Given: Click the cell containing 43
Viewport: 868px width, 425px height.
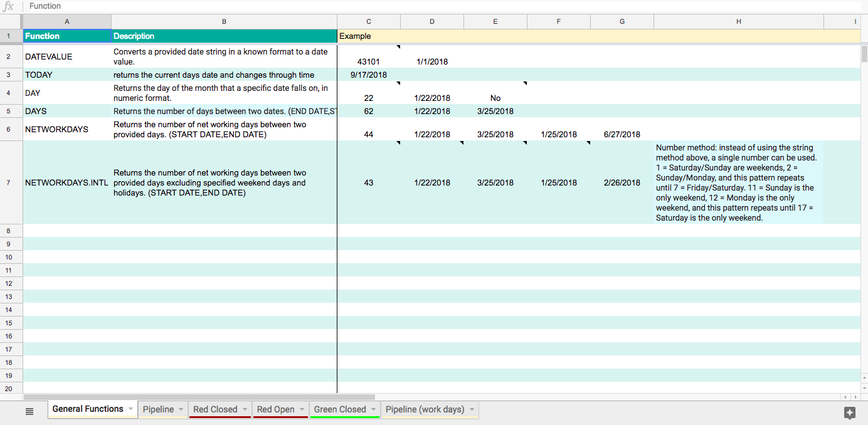Looking at the screenshot, I should point(369,182).
